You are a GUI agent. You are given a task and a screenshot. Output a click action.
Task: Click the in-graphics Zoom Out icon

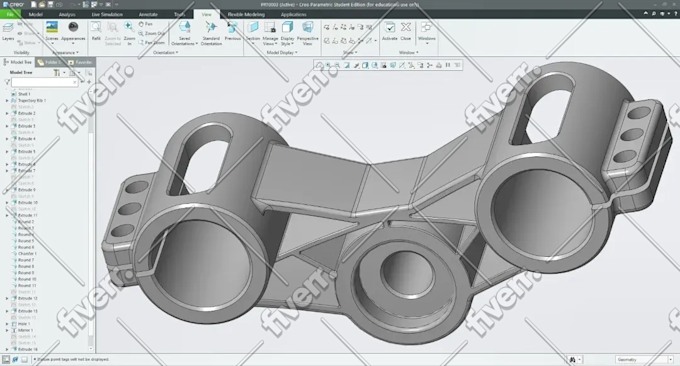[337, 65]
